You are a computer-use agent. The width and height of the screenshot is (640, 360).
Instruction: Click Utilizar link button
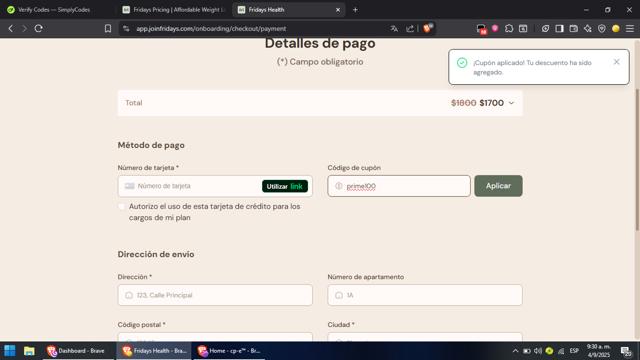click(x=284, y=186)
